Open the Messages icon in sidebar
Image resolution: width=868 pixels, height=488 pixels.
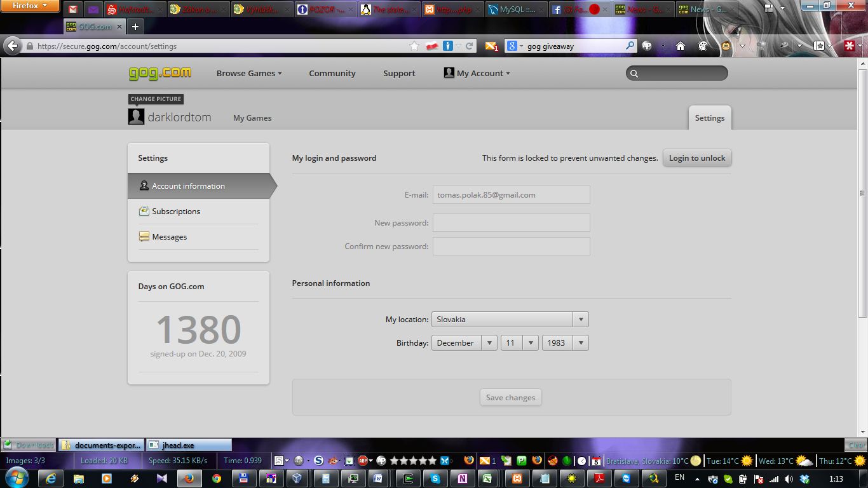[x=144, y=236]
